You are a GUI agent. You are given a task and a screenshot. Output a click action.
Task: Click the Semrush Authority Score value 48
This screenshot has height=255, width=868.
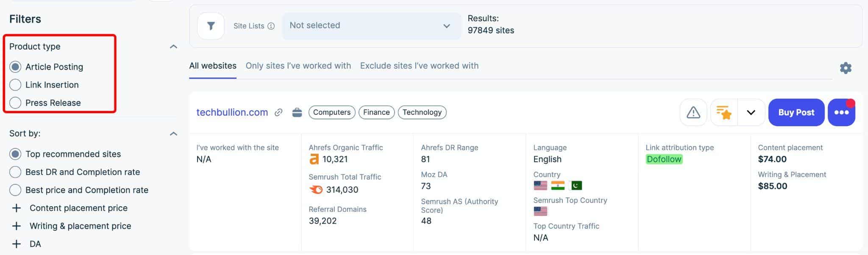click(426, 221)
